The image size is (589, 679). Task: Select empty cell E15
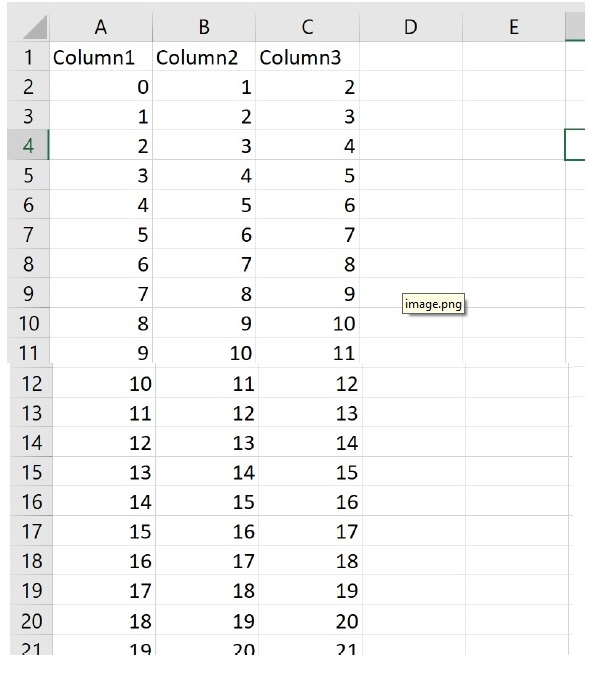tap(517, 471)
